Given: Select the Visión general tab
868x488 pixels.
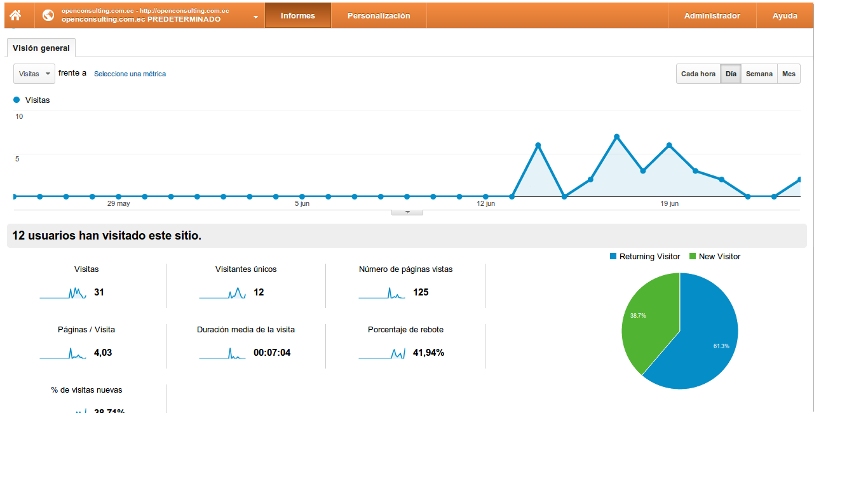Looking at the screenshot, I should [x=41, y=48].
